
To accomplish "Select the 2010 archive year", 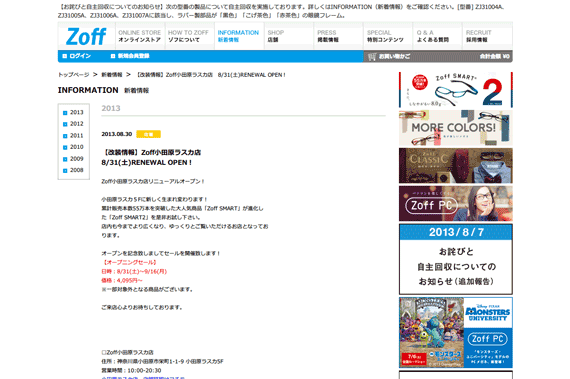I will pos(77,147).
